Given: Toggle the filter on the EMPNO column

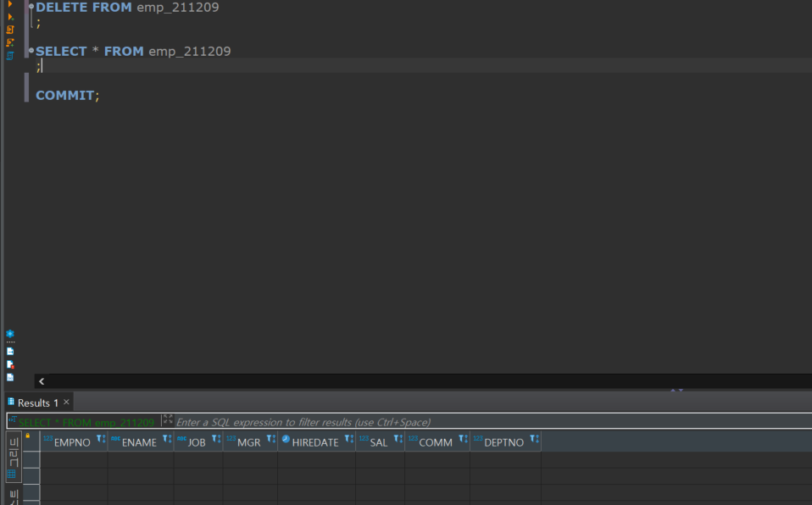Looking at the screenshot, I should (101, 440).
